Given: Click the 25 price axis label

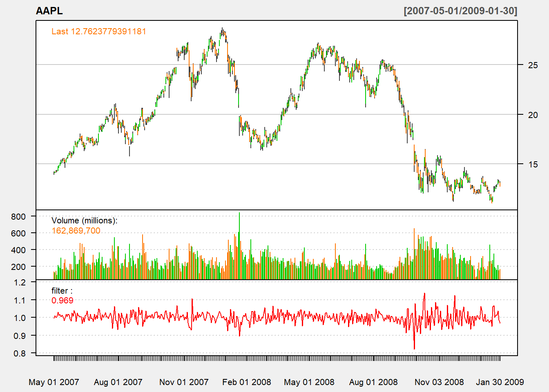Looking at the screenshot, I should click(533, 65).
